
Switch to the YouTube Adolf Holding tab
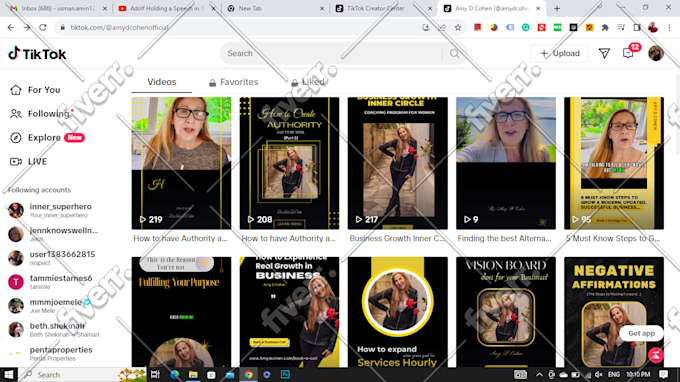tap(167, 8)
